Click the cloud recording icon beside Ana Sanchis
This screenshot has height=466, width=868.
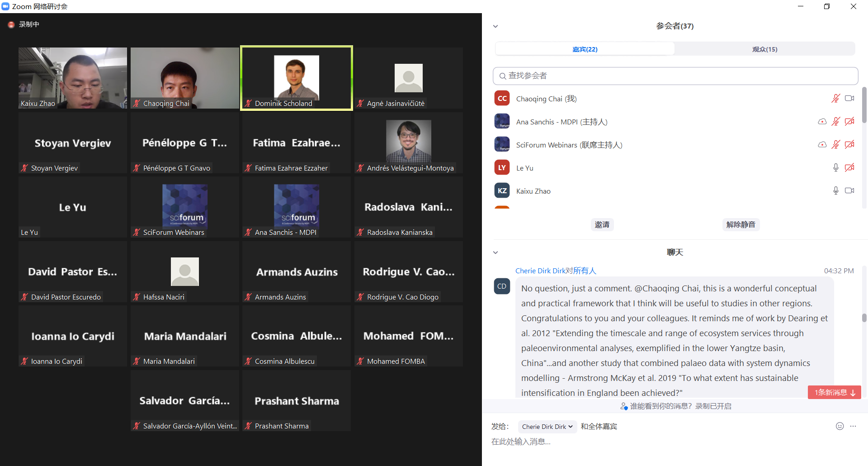(x=822, y=121)
